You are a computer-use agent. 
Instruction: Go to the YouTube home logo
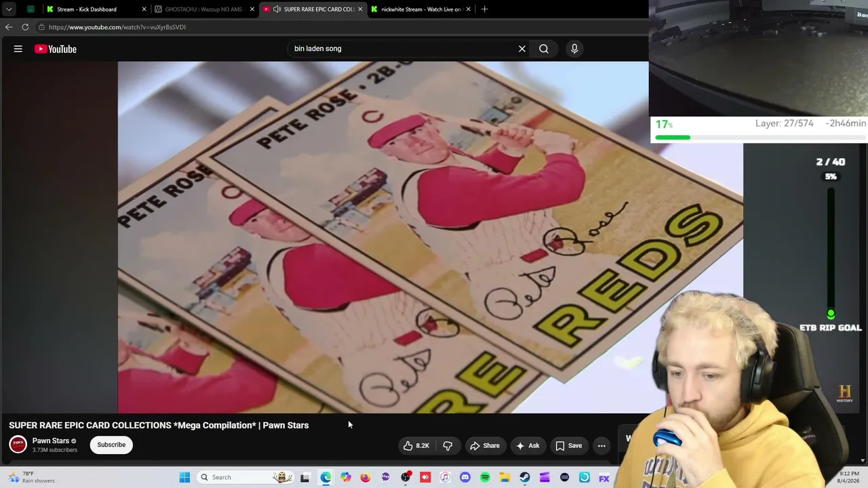tap(56, 49)
